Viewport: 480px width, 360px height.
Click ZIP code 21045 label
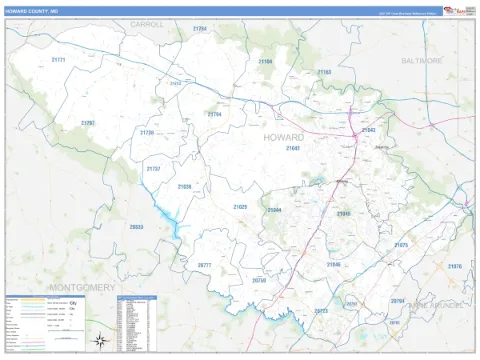[x=343, y=214]
